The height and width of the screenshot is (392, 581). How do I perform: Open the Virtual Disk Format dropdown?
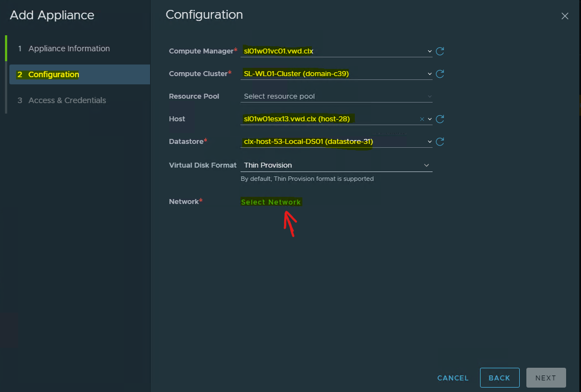pyautogui.click(x=426, y=165)
